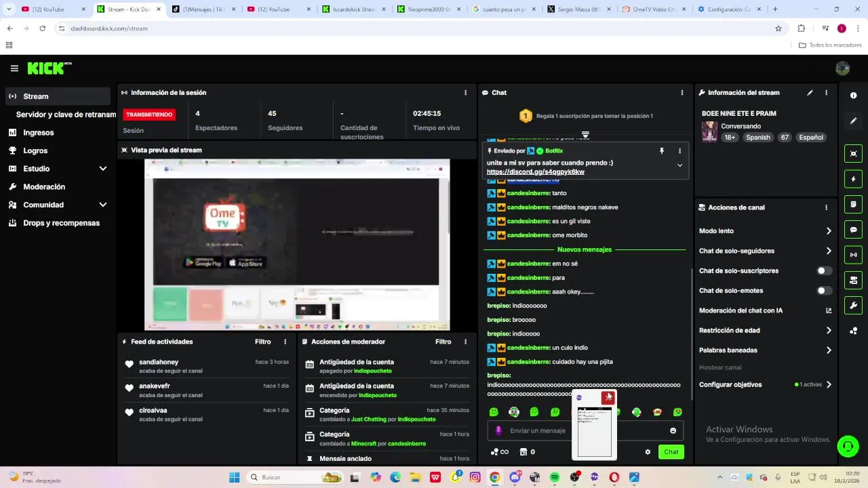The image size is (868, 488).
Task: Click the info icon in right toolbar
Action: 853,96
